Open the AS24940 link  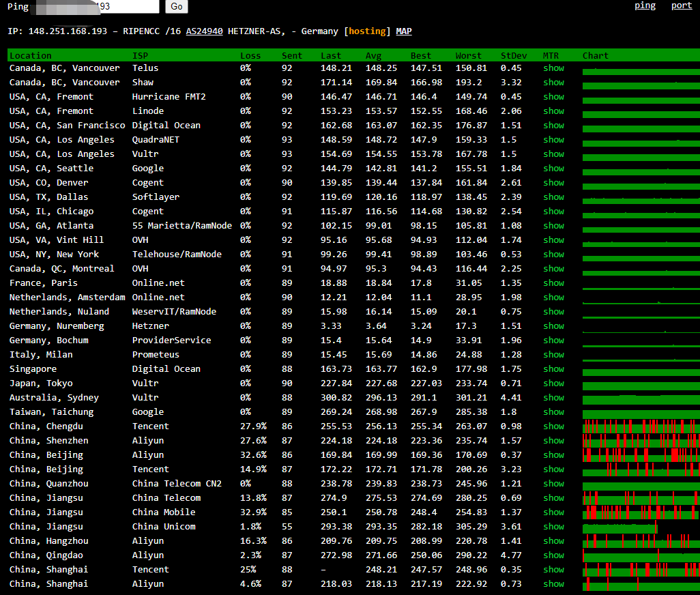[204, 31]
